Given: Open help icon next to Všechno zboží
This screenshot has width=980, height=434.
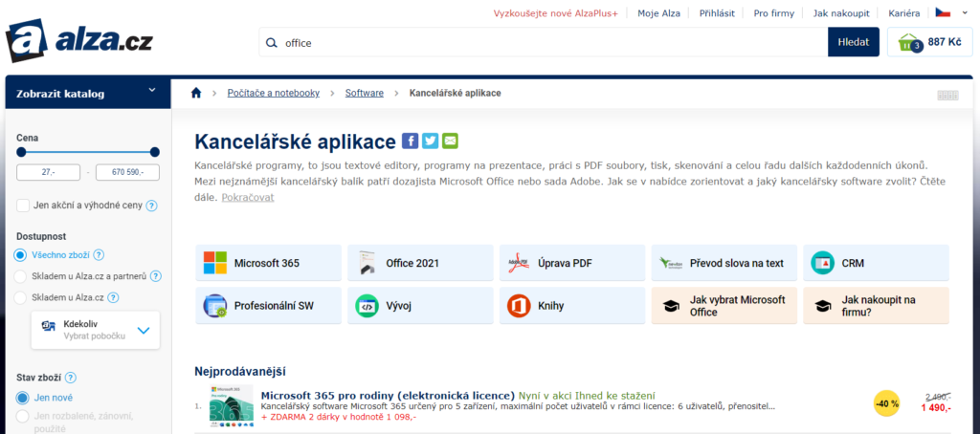Looking at the screenshot, I should [x=99, y=255].
